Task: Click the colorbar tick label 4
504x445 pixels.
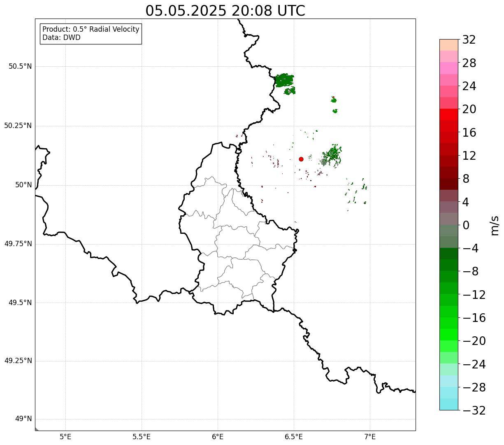Action: click(466, 202)
